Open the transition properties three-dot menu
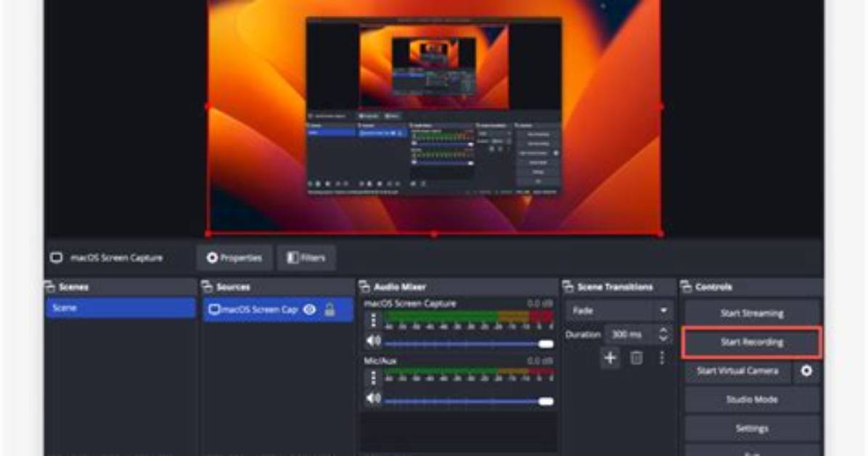The image size is (868, 456). tap(662, 358)
